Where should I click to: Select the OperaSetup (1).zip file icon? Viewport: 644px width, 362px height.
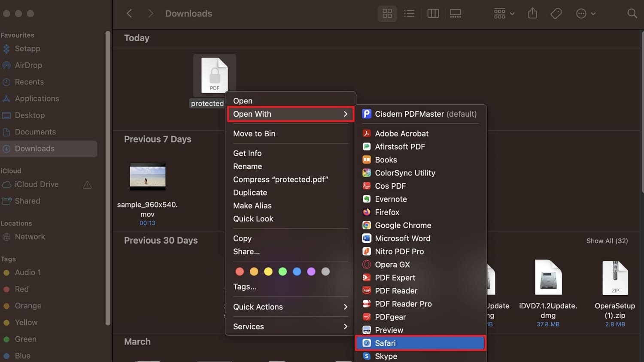click(615, 278)
